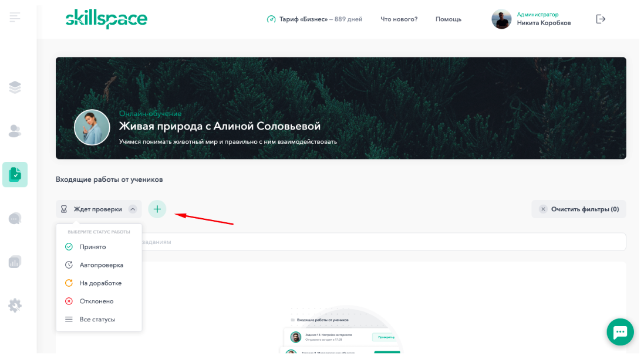Open the courses layers icon in sidebar
Viewport: 644px width, 356px height.
[x=15, y=87]
